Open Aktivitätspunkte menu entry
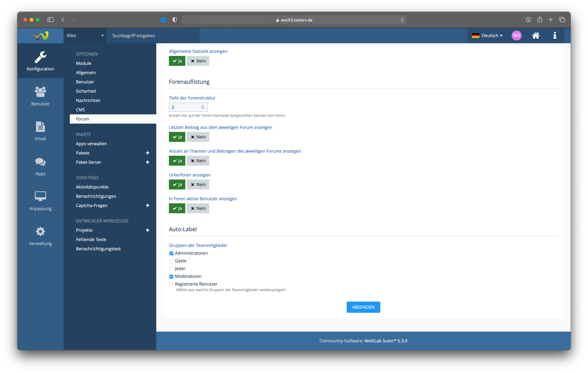This screenshot has height=373, width=588. click(x=92, y=187)
